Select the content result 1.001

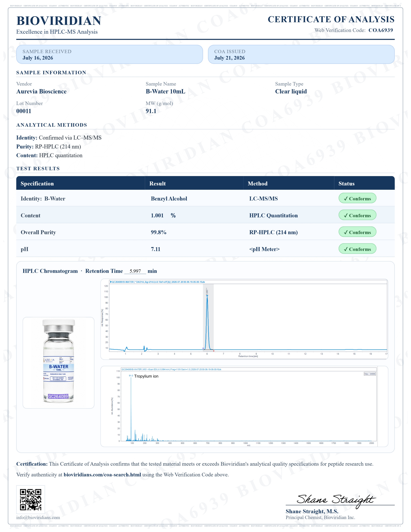coord(157,215)
